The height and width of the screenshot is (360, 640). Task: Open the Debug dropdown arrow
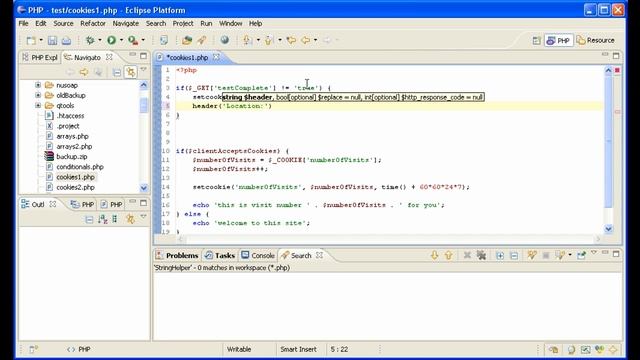100,40
